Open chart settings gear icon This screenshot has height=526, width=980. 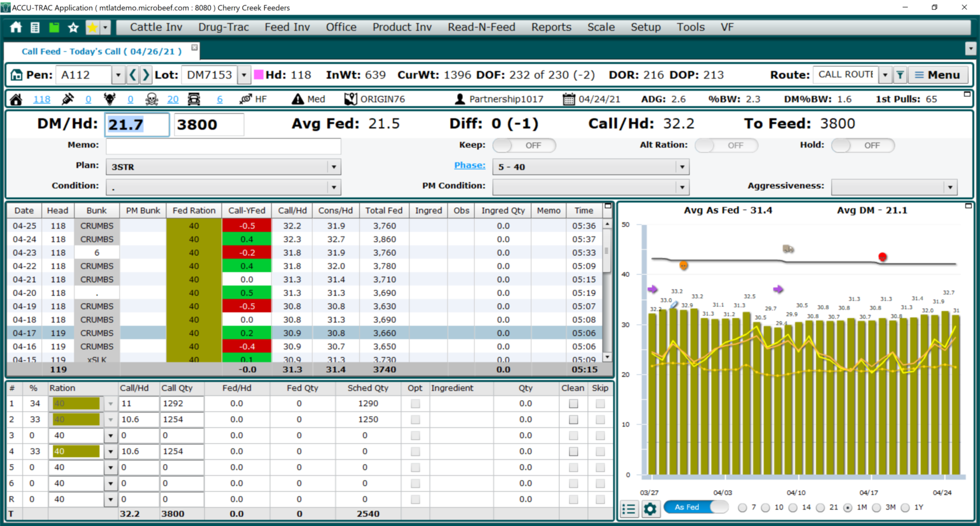click(650, 509)
